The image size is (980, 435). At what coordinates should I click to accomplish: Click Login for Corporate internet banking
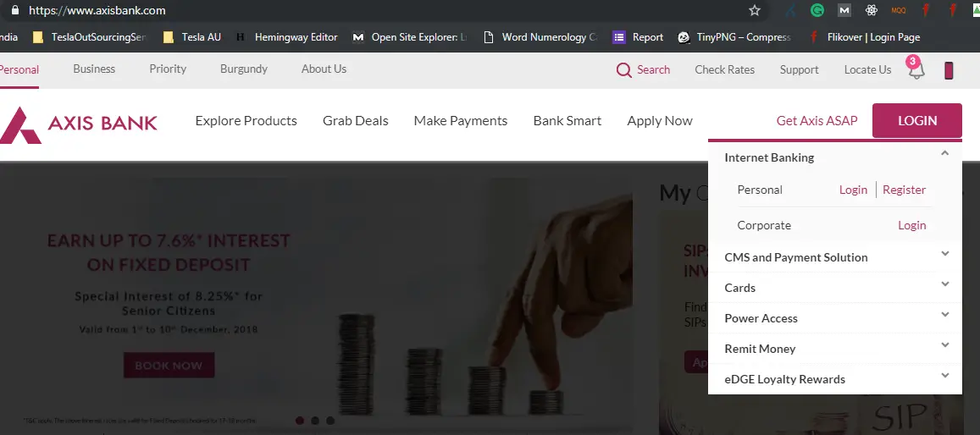tap(912, 225)
